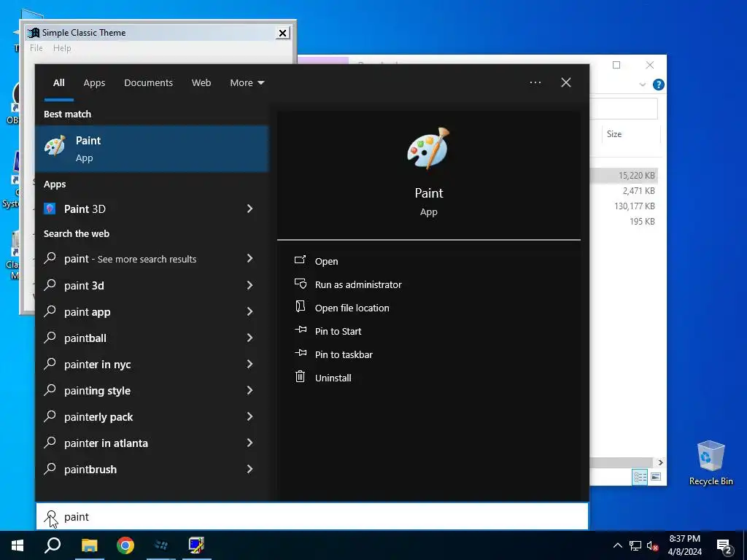
Task: Expand the More filter dropdown
Action: (247, 83)
